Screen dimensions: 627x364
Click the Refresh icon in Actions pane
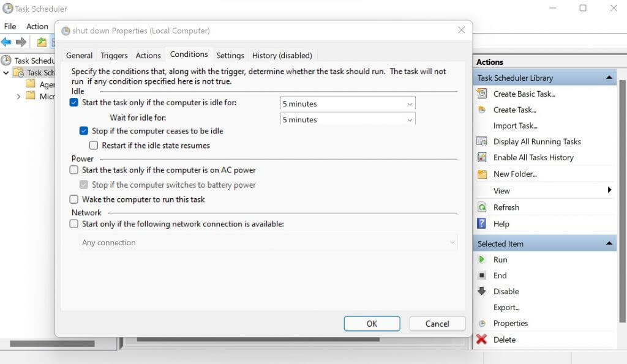(482, 207)
